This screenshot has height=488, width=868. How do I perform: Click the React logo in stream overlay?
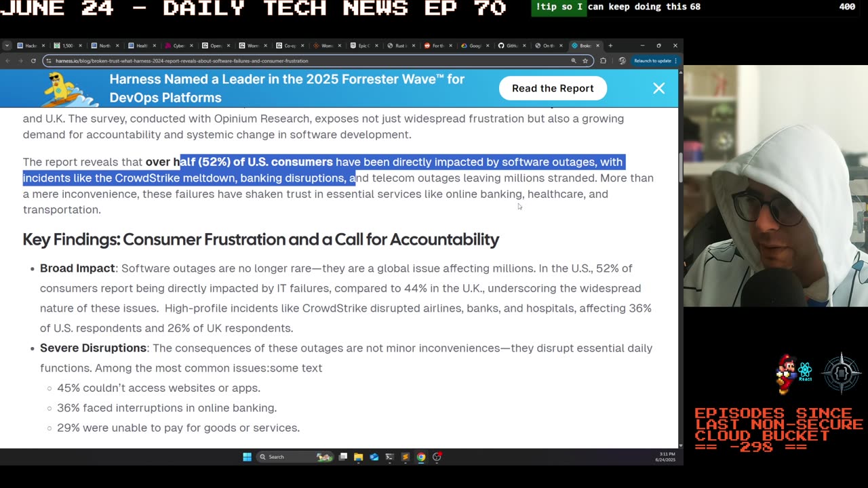(805, 371)
